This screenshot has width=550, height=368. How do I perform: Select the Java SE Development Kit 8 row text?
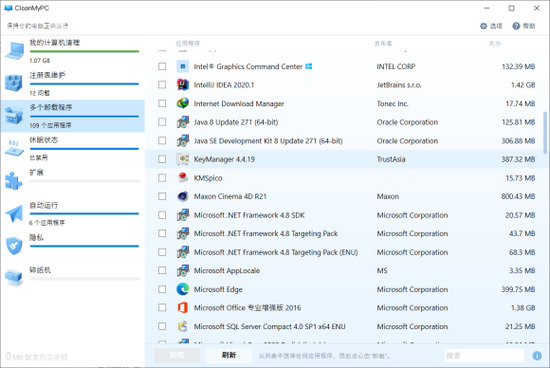pos(268,141)
